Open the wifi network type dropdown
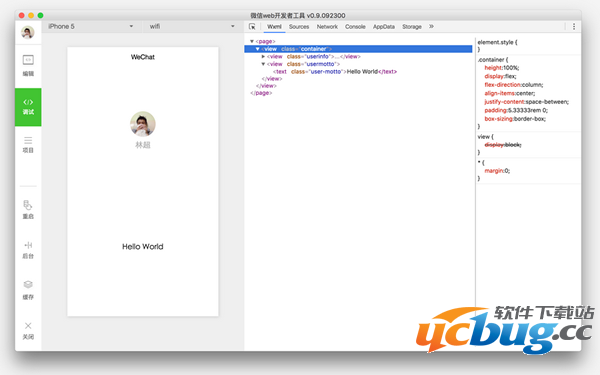 click(192, 26)
